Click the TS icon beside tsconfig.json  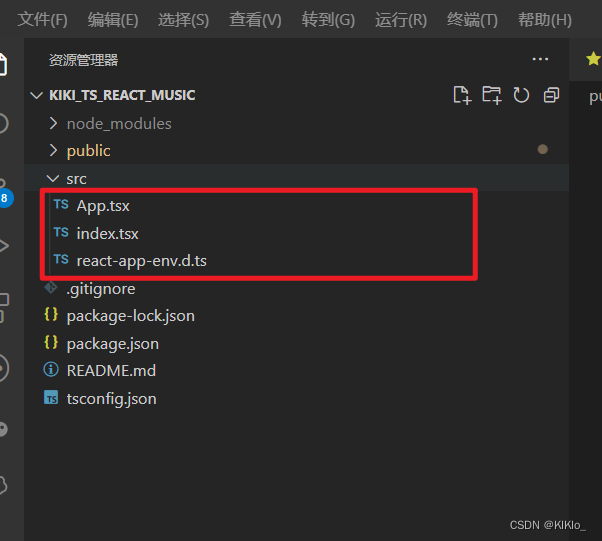click(x=51, y=398)
